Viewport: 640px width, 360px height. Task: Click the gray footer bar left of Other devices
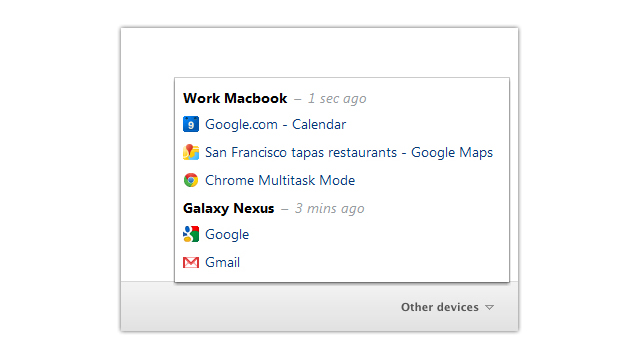click(253, 307)
